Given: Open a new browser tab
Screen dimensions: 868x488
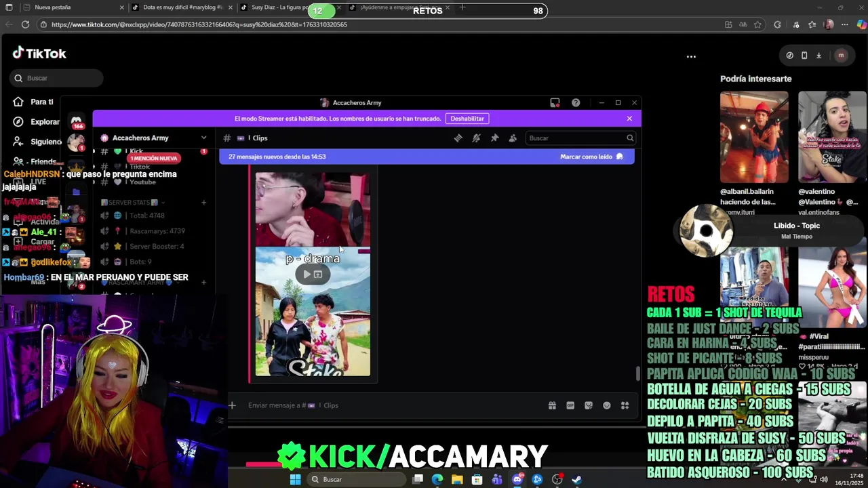Looking at the screenshot, I should click(x=462, y=7).
